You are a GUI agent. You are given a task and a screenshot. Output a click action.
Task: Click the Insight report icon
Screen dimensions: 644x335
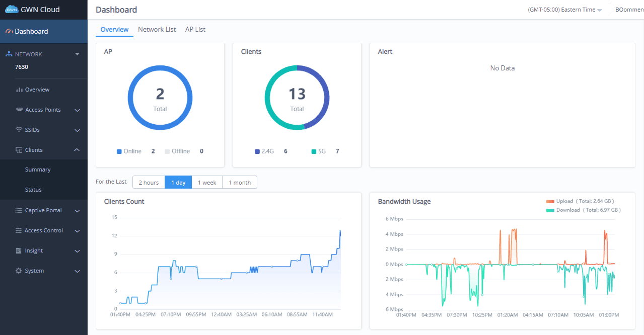click(x=19, y=250)
